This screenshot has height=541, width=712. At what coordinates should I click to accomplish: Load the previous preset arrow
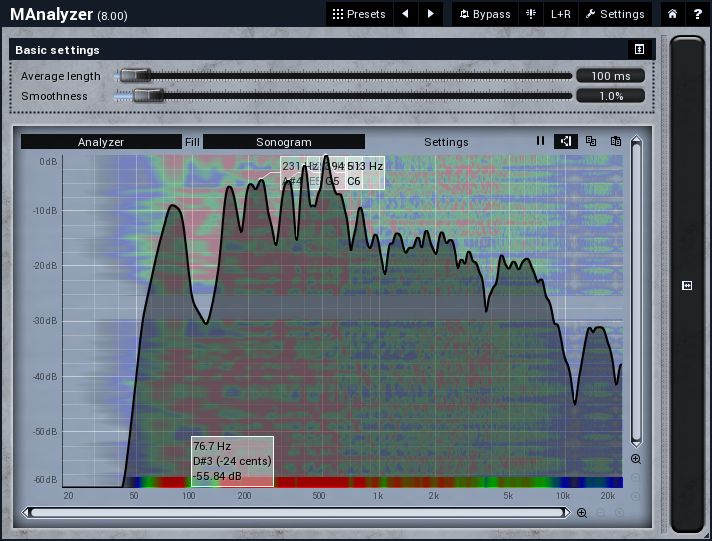(x=405, y=14)
